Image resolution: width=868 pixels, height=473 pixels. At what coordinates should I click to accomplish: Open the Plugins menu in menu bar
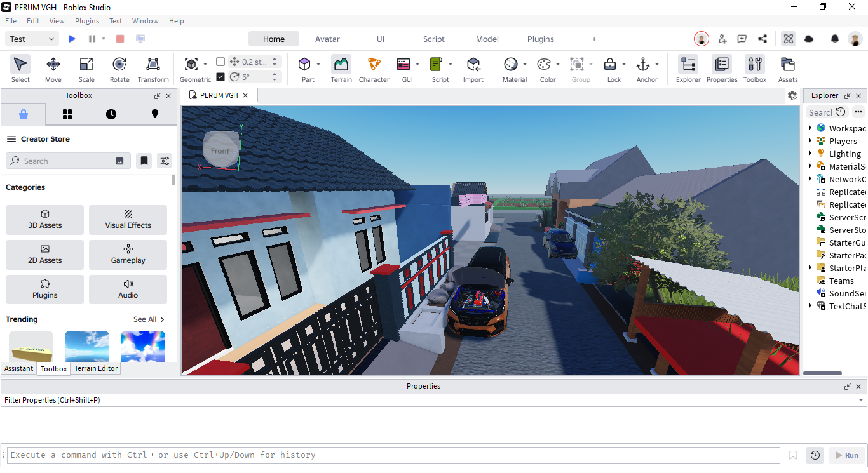click(87, 21)
